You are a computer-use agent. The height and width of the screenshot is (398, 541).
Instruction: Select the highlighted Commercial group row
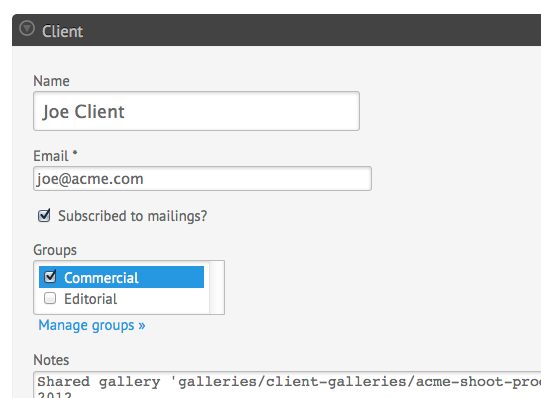121,277
